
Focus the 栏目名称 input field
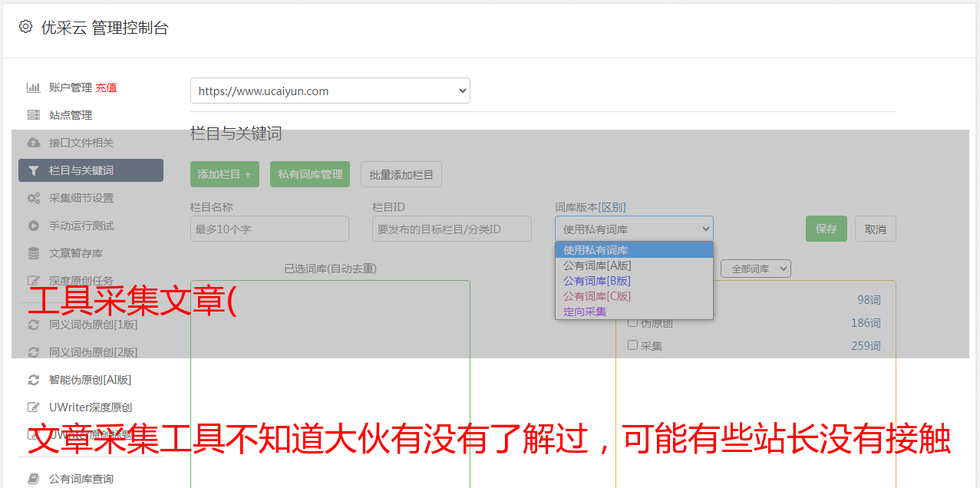[269, 229]
